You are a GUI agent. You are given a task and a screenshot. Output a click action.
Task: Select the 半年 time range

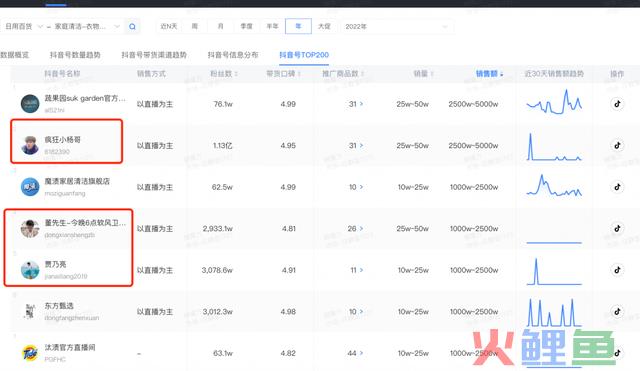click(x=272, y=27)
